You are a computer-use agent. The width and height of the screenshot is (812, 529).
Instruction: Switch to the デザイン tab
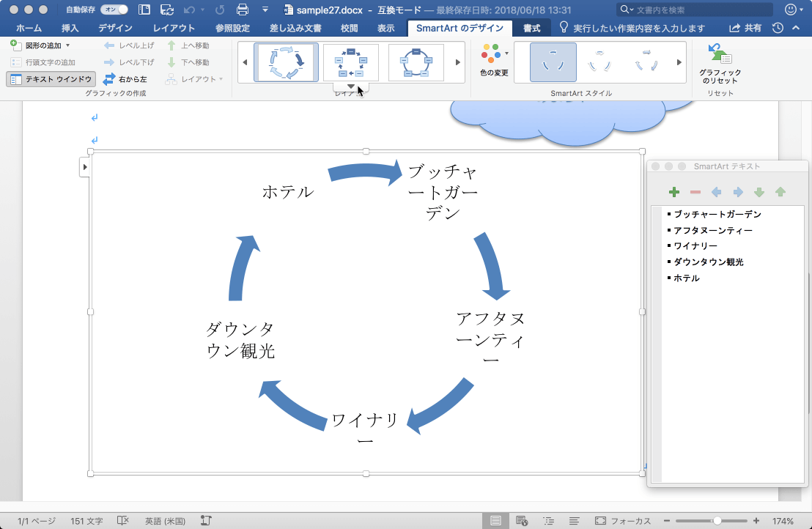[x=116, y=28]
